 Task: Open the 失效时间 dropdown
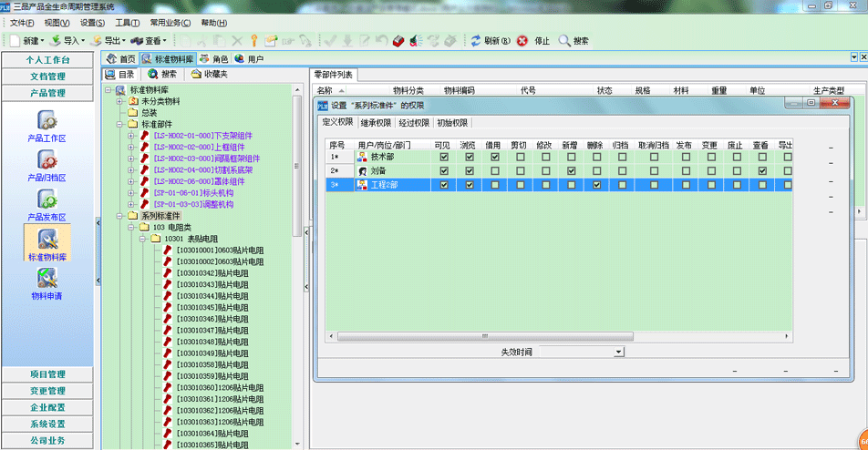pos(618,351)
